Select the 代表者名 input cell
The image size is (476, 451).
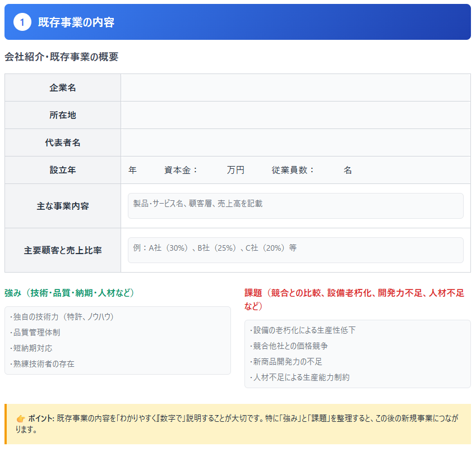pyautogui.click(x=295, y=142)
